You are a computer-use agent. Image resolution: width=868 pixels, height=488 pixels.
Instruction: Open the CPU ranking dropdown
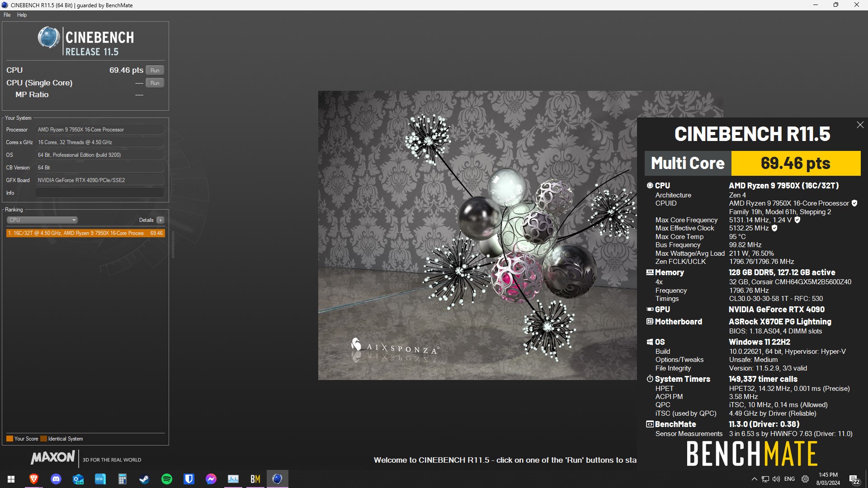point(42,220)
